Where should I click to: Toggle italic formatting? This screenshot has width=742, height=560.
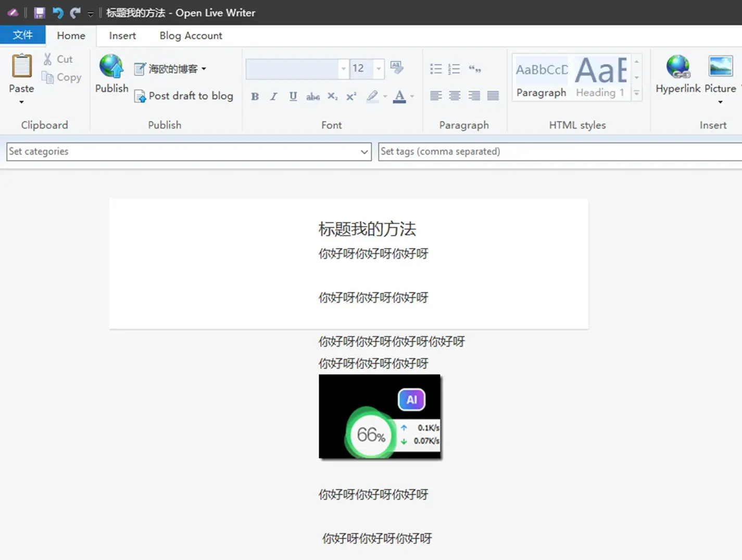(273, 96)
